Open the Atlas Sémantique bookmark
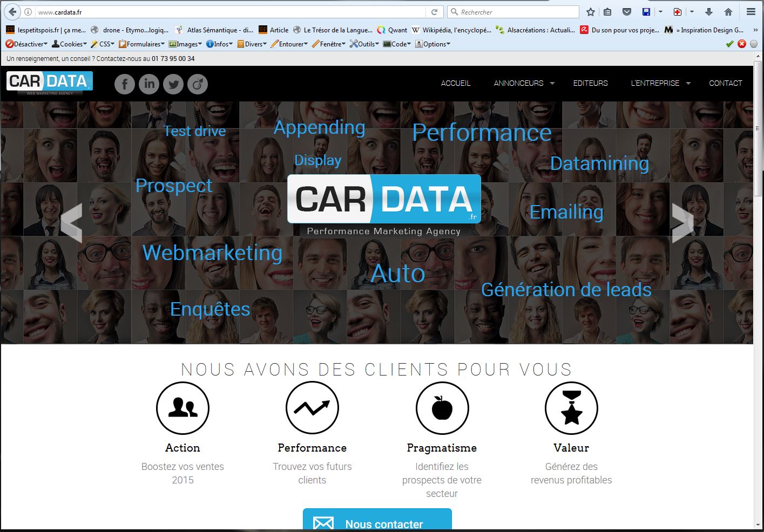 pyautogui.click(x=214, y=30)
